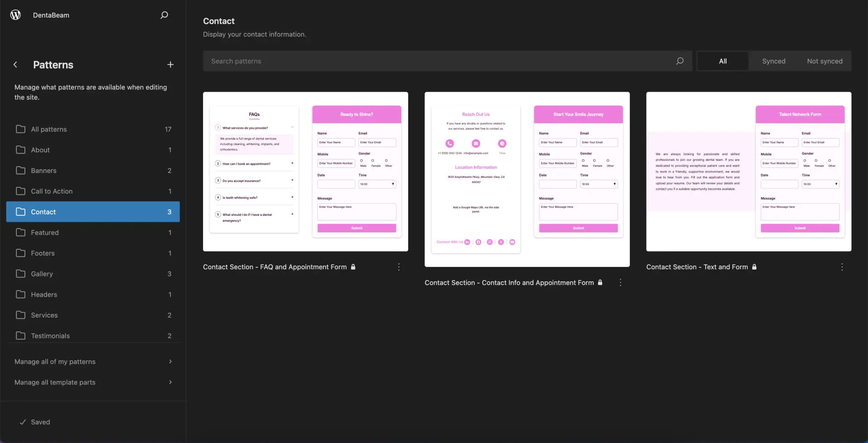868x443 pixels.
Task: Click the WordPress logo icon
Action: 15,15
